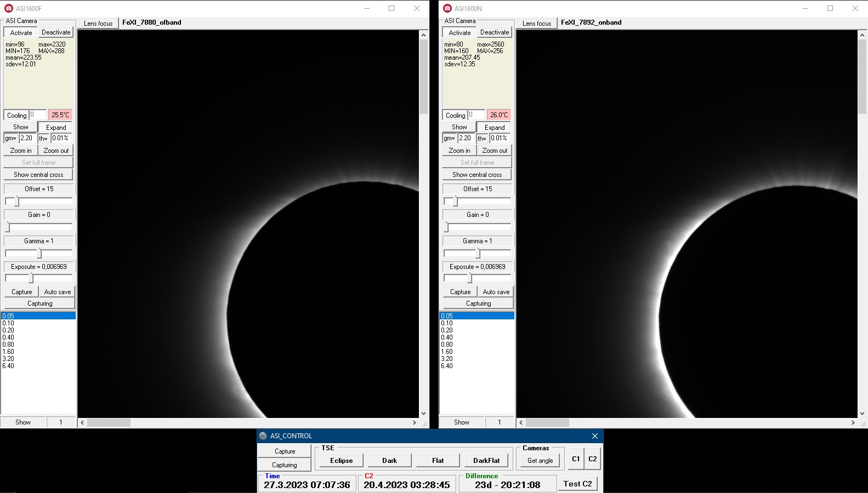Select exposure 0.05 in ASI1600F list
The height and width of the screenshot is (493, 868).
[38, 316]
